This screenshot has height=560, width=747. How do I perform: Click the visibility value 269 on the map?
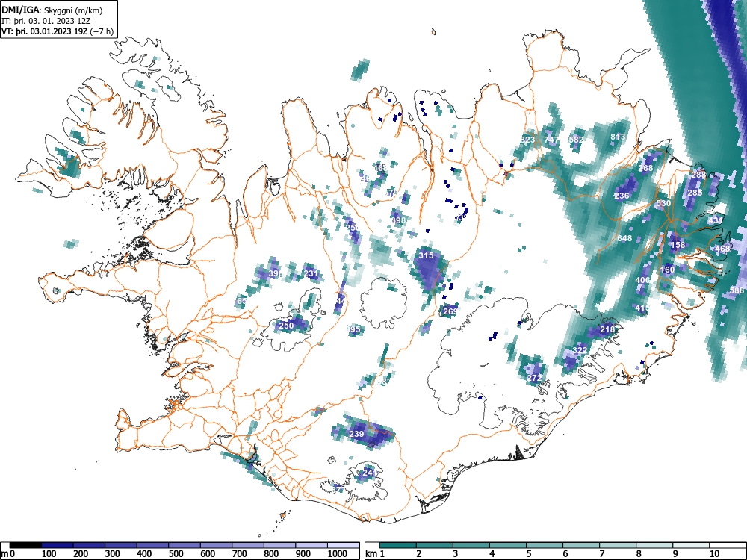point(450,311)
